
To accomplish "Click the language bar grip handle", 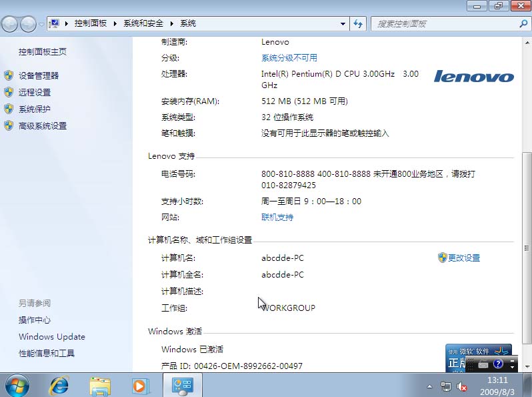I will tap(471, 364).
